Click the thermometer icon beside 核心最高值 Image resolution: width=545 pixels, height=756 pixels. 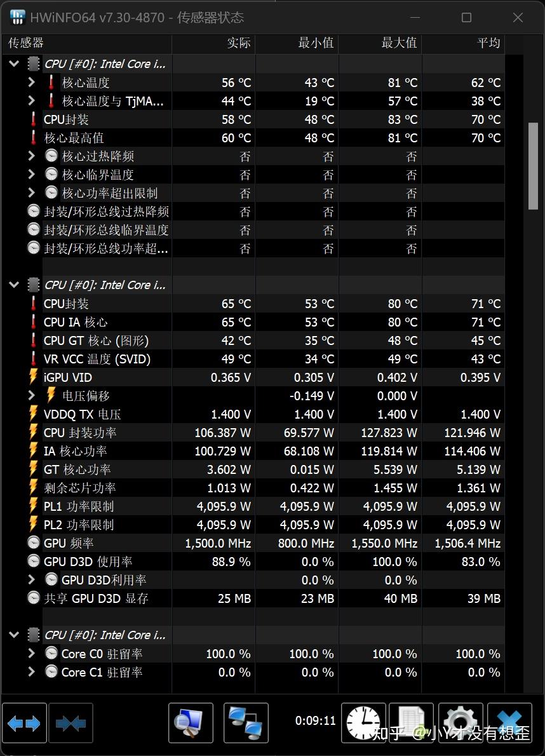[33, 137]
